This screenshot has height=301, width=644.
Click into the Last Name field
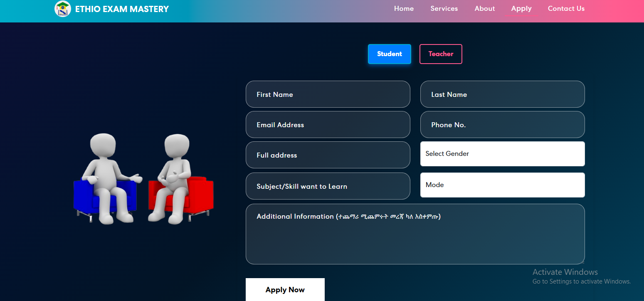(x=503, y=94)
